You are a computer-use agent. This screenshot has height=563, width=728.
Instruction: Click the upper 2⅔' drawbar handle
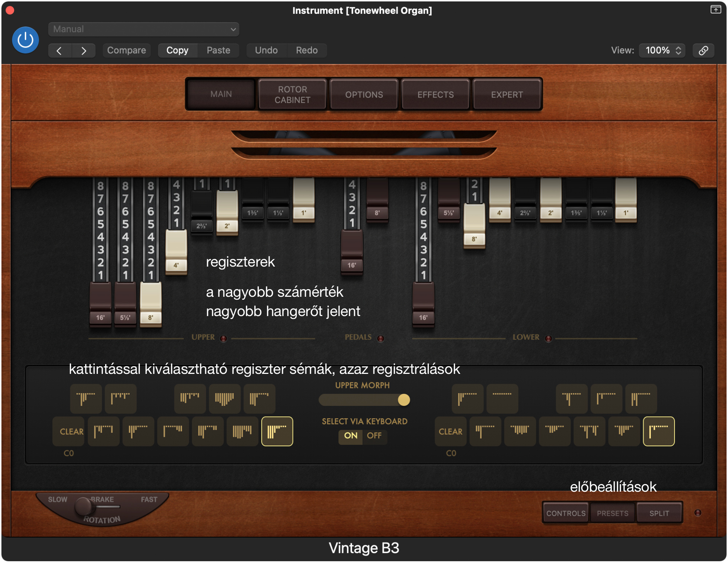pyautogui.click(x=202, y=213)
